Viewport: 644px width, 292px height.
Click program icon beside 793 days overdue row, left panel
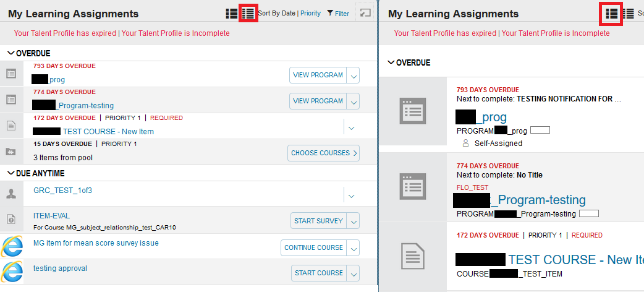[x=11, y=74]
